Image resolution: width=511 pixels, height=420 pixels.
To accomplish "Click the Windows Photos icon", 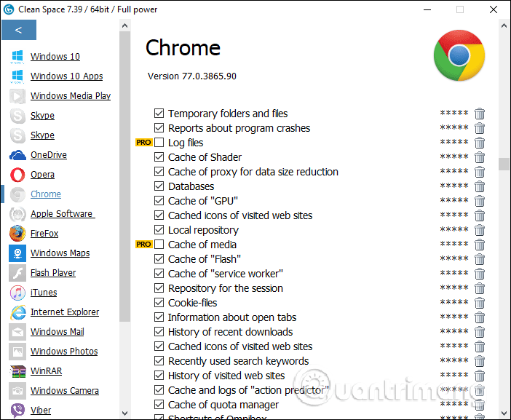I will pyautogui.click(x=17, y=352).
